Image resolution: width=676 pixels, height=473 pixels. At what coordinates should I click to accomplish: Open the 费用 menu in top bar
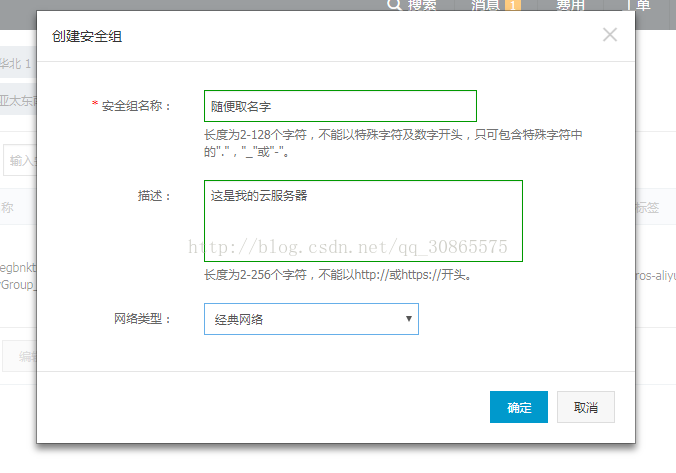point(570,5)
